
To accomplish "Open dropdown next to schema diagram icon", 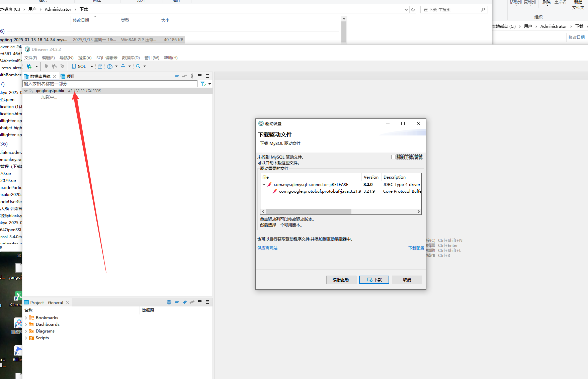I will [130, 66].
